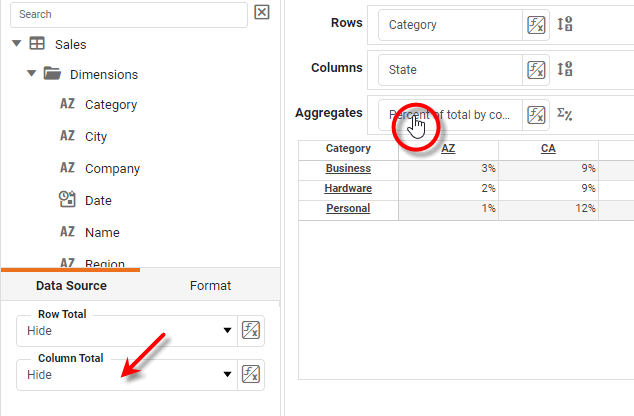The image size is (634, 416).
Task: Open Column Total formula editor icon
Action: (251, 375)
